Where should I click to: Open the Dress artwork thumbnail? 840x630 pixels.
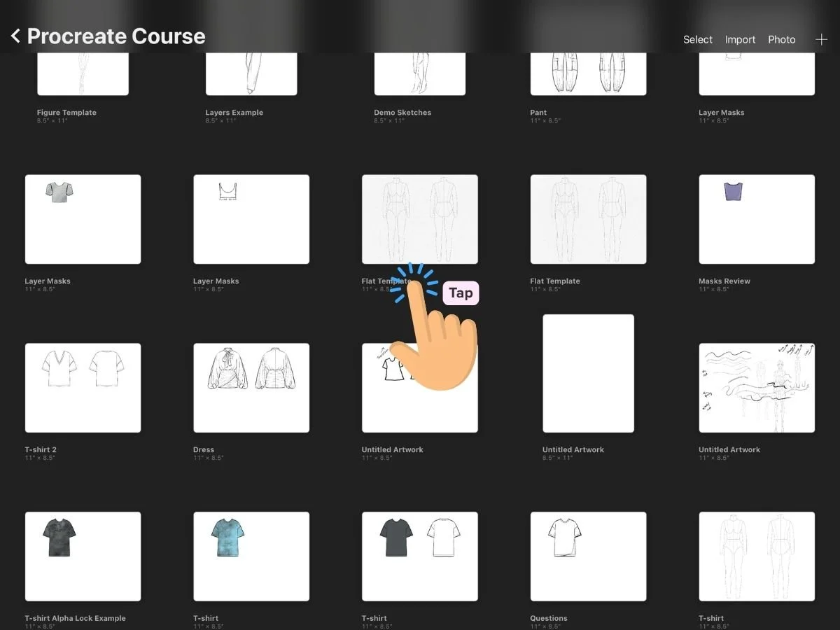(x=251, y=388)
